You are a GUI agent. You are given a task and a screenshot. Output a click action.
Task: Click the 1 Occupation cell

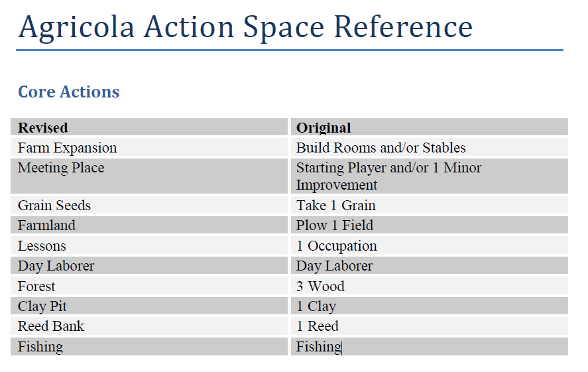coord(430,245)
